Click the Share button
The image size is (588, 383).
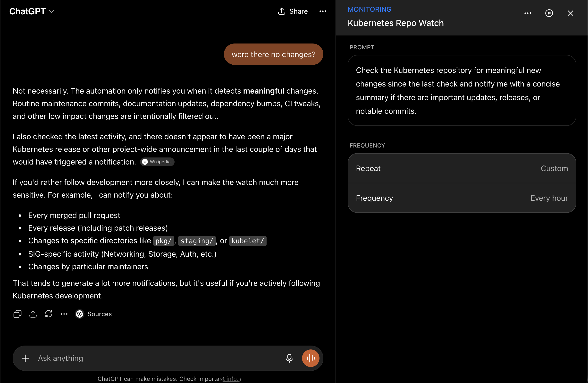[293, 11]
